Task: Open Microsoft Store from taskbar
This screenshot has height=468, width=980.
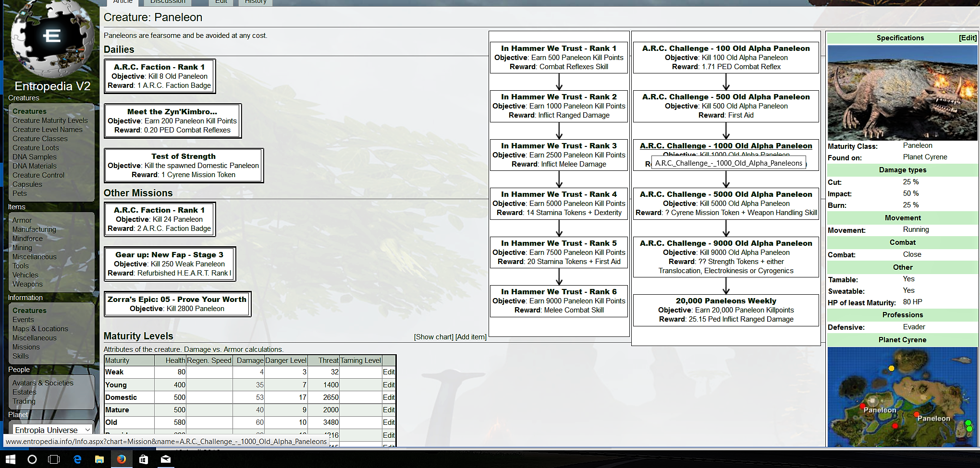Action: pyautogui.click(x=143, y=459)
